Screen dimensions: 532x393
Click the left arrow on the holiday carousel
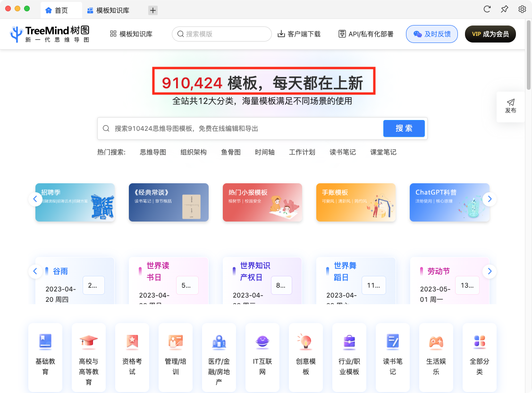point(35,271)
